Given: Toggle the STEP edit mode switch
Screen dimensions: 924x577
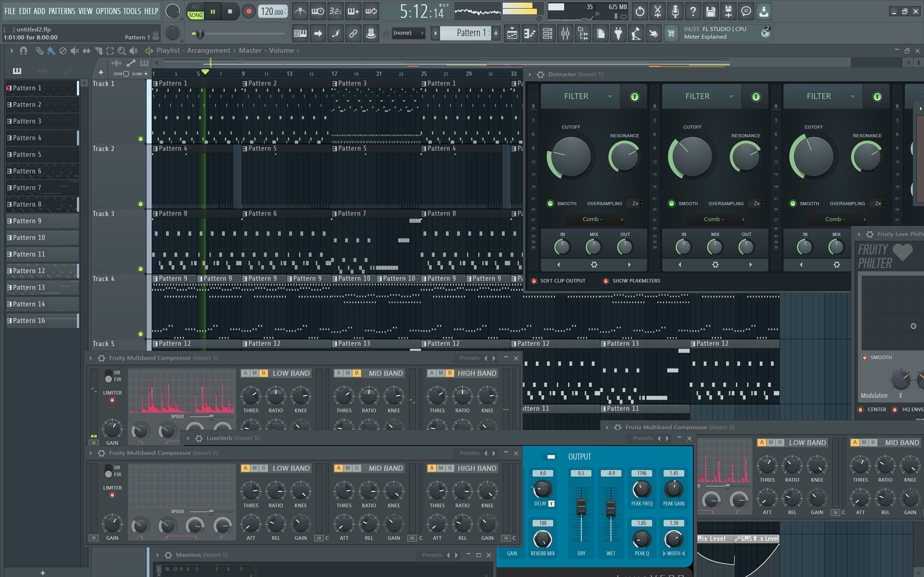Looking at the screenshot, I should pyautogui.click(x=126, y=74).
